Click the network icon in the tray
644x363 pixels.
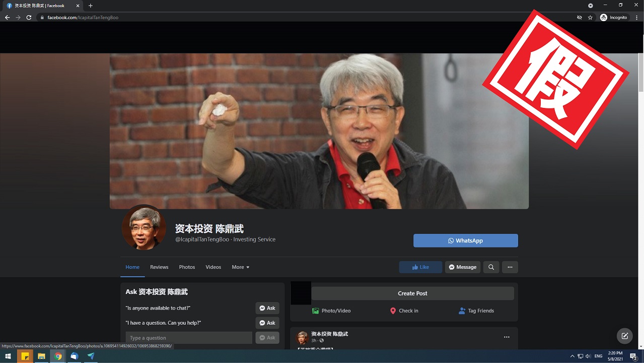pyautogui.click(x=580, y=356)
